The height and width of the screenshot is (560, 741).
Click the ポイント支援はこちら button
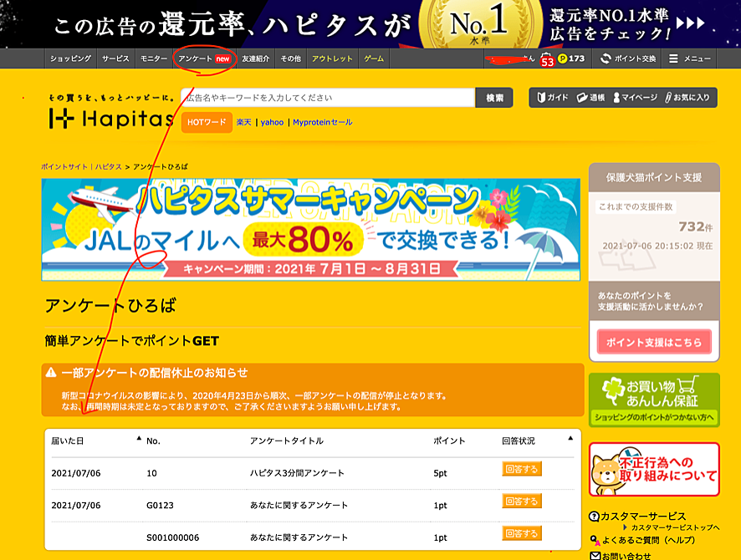coord(654,342)
